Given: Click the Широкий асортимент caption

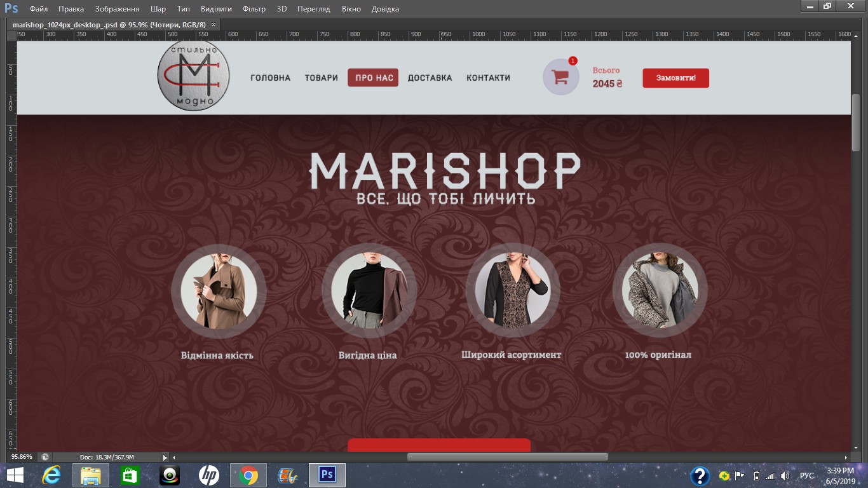Looking at the screenshot, I should [512, 355].
